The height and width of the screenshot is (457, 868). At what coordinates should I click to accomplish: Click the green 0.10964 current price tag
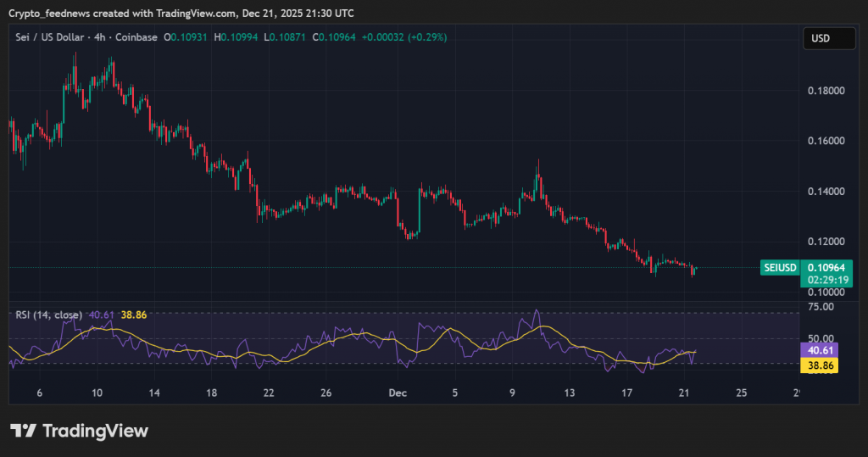826,268
